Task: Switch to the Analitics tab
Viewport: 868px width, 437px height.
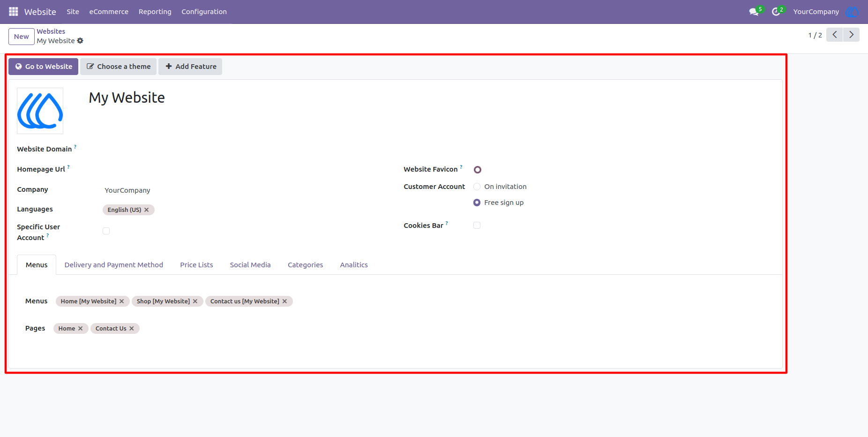Action: coord(354,265)
